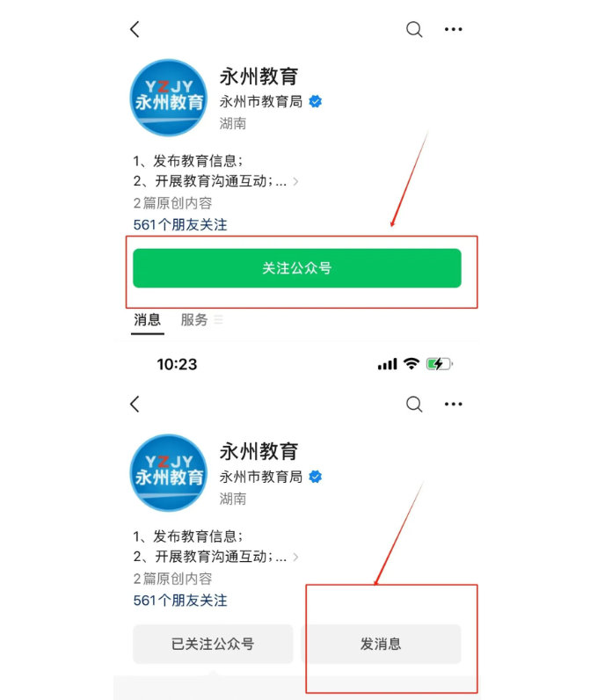Open the search icon in the lower screen

coord(414,404)
